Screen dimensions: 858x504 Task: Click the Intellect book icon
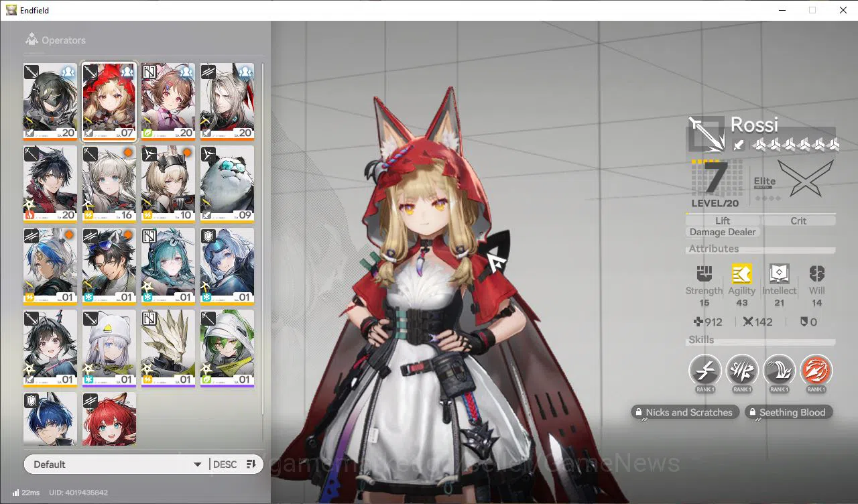coord(779,273)
